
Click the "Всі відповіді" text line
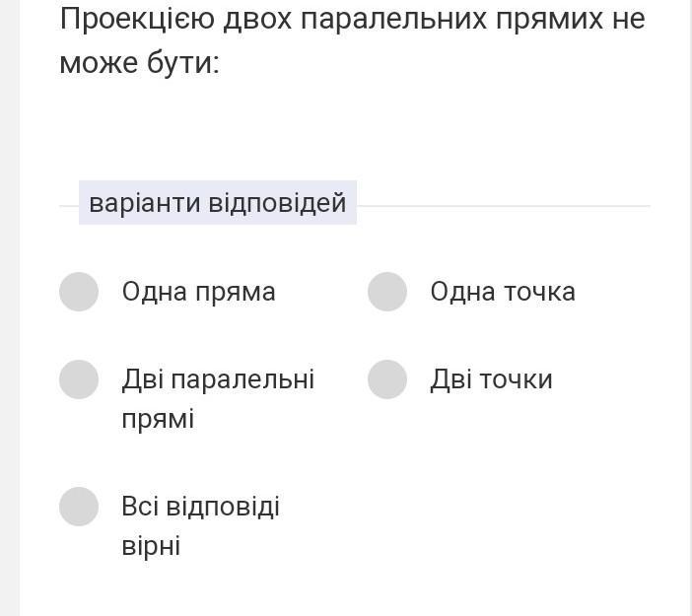coord(200,507)
